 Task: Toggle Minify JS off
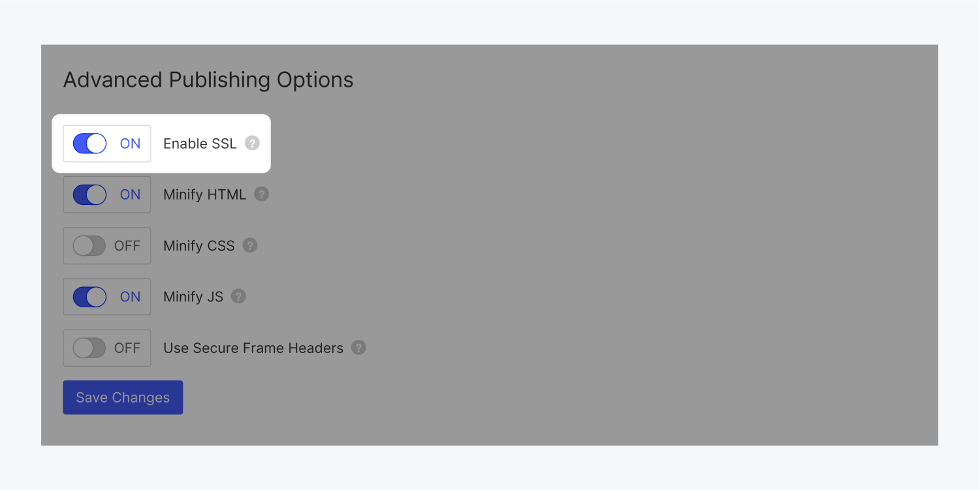[89, 297]
